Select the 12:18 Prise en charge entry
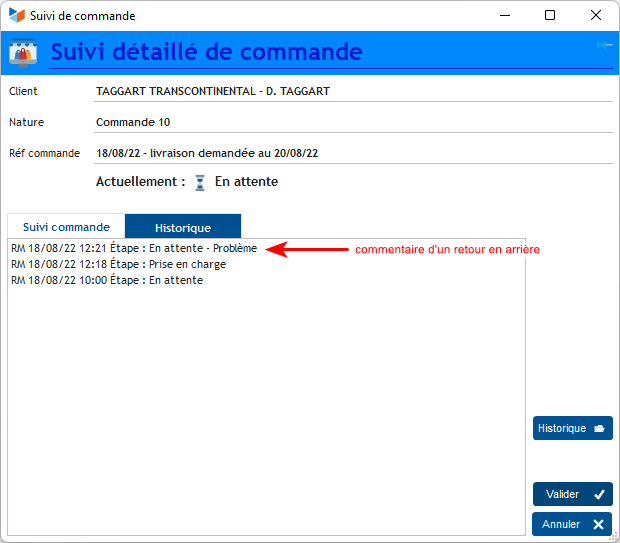This screenshot has height=543, width=620. 118,264
